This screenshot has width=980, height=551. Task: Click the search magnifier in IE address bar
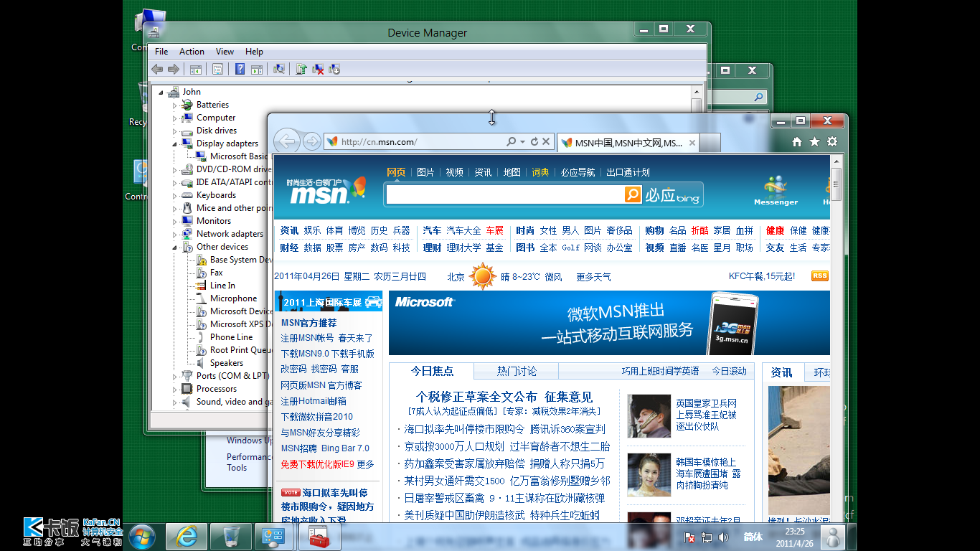click(511, 142)
